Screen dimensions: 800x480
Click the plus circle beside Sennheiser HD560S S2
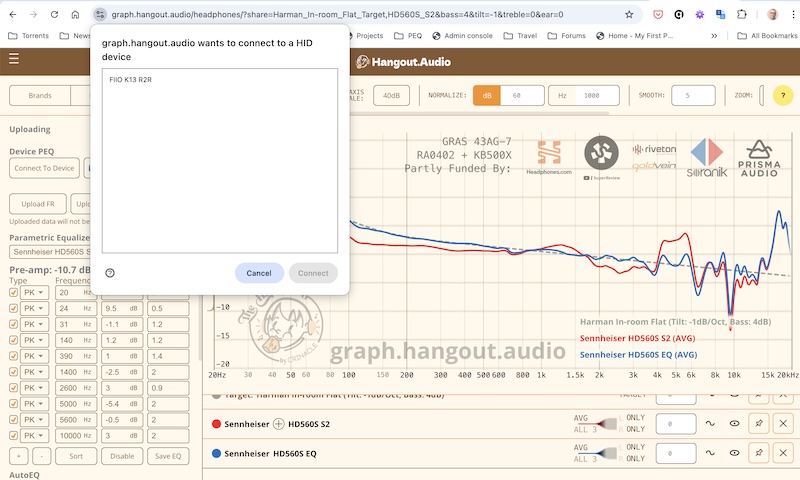point(279,424)
